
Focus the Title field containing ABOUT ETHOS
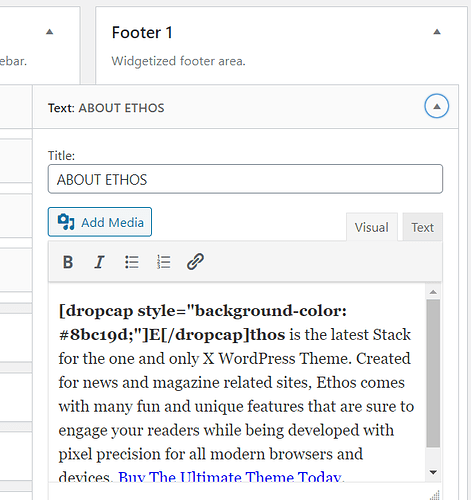click(245, 179)
